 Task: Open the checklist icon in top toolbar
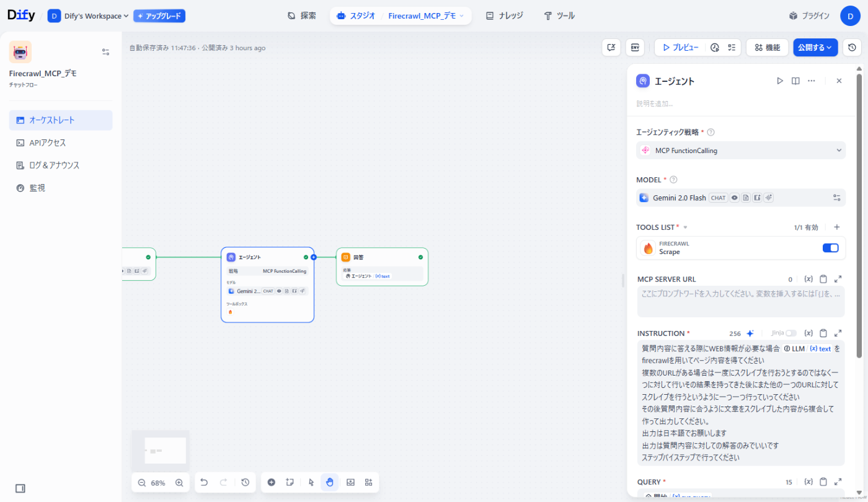click(x=732, y=48)
